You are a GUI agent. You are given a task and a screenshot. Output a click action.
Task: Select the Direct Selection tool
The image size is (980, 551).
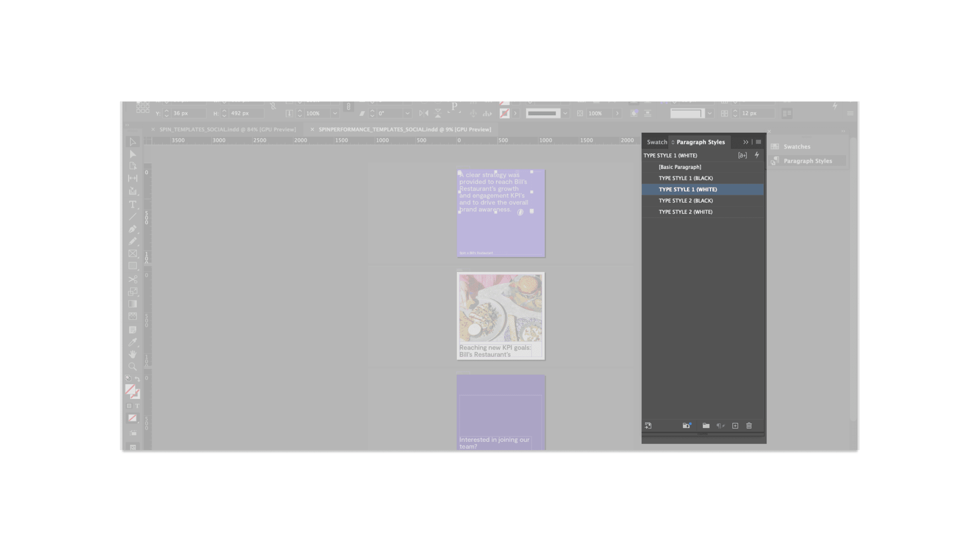pos(133,154)
